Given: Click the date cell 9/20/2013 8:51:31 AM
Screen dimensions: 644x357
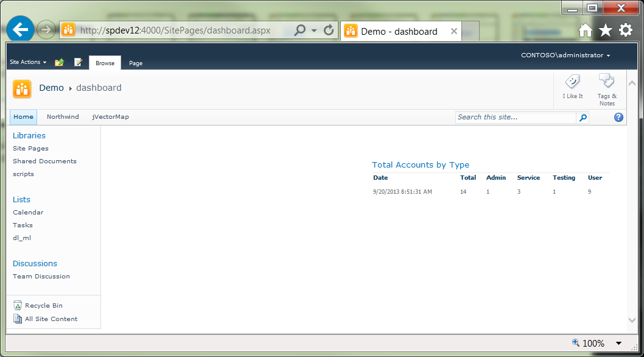Looking at the screenshot, I should [x=402, y=192].
